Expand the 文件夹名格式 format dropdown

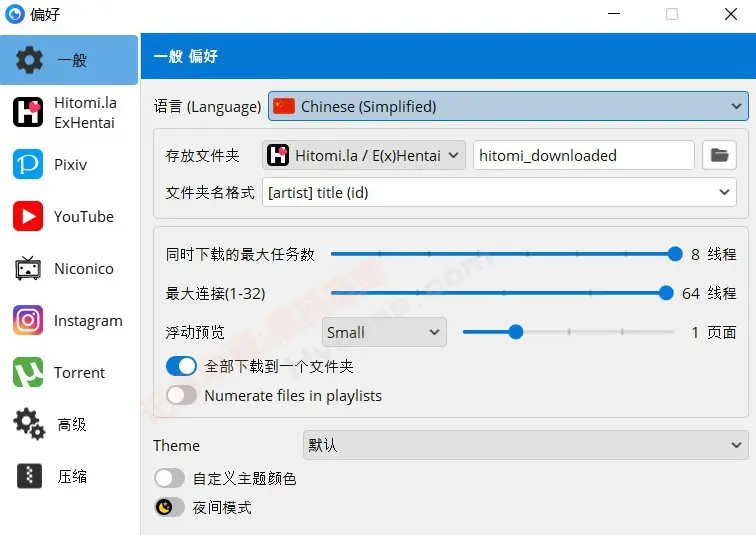tap(499, 192)
